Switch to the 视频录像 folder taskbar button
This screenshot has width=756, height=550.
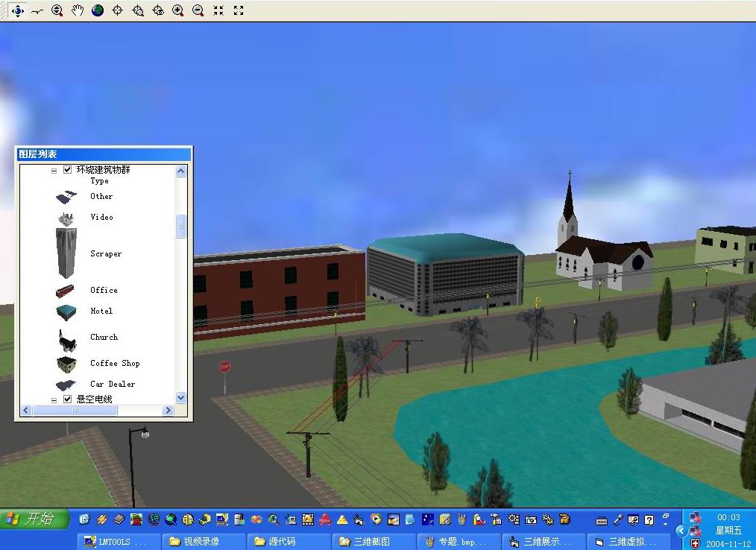[204, 542]
